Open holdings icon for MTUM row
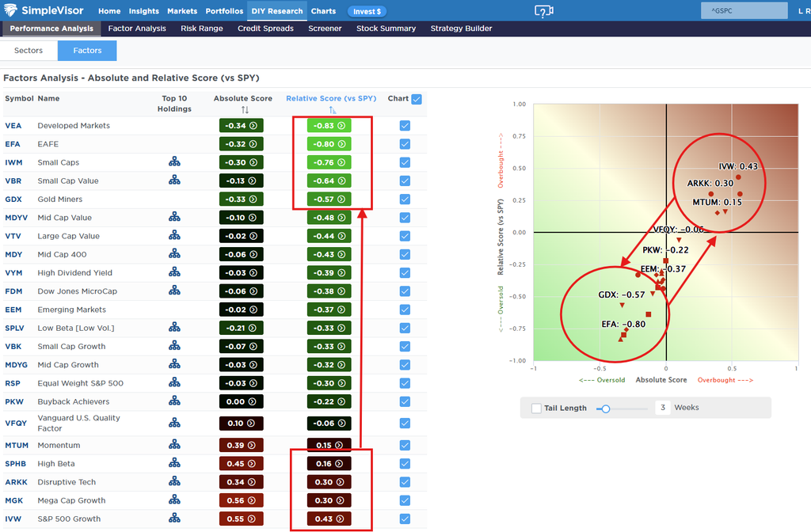The image size is (811, 532). coord(174,445)
